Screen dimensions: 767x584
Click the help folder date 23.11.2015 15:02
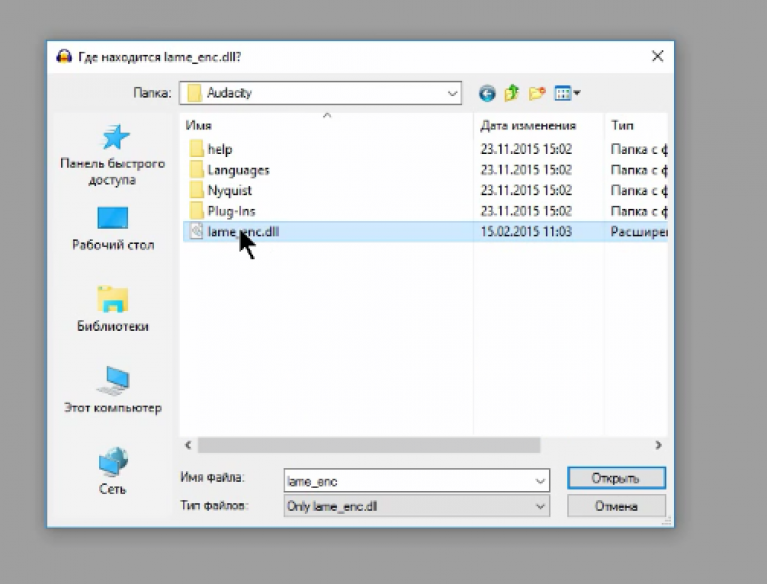point(526,149)
